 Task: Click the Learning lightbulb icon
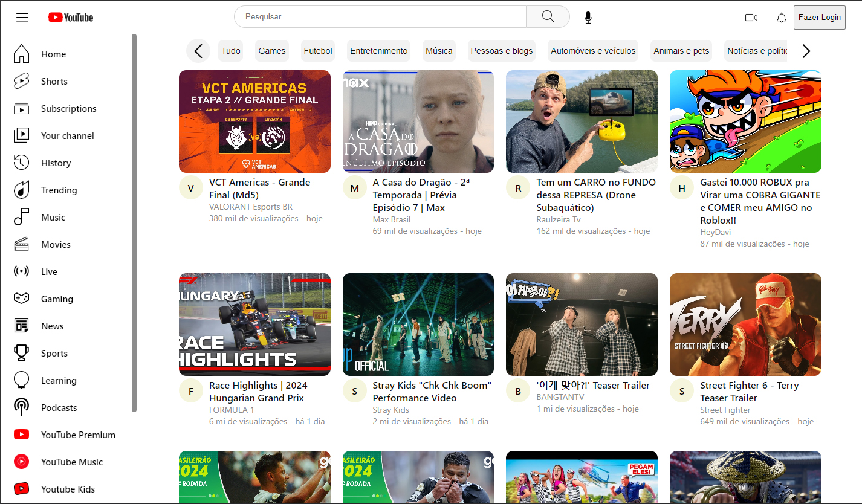pyautogui.click(x=21, y=380)
